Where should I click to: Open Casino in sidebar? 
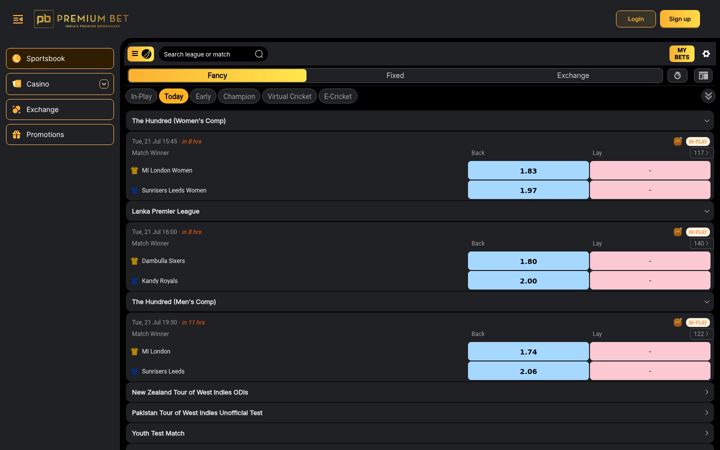(x=60, y=84)
